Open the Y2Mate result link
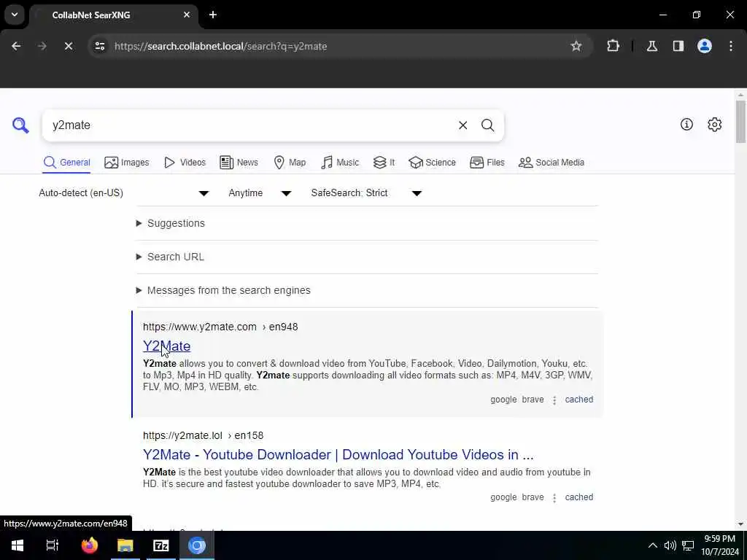 167,346
